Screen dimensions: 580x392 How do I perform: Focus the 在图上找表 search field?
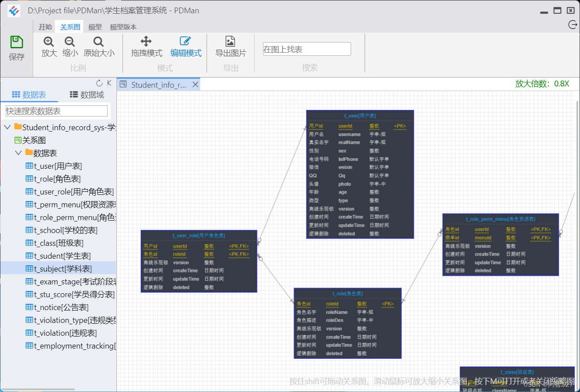[x=307, y=49]
